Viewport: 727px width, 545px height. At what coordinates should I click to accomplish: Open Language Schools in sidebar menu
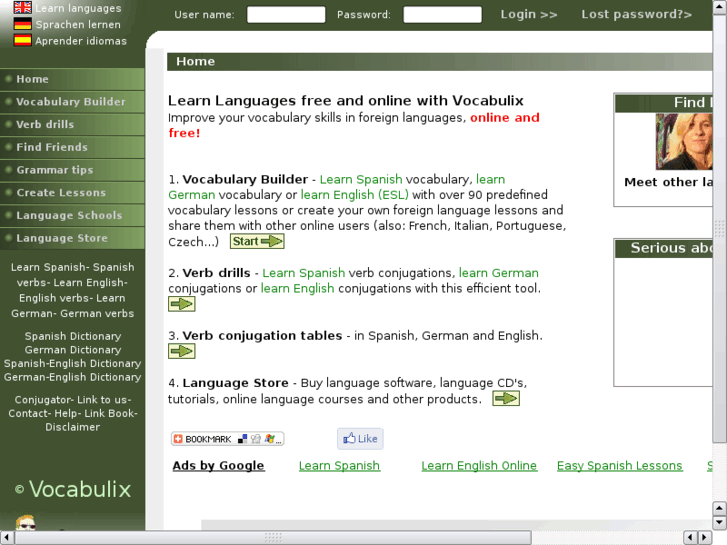point(72,215)
